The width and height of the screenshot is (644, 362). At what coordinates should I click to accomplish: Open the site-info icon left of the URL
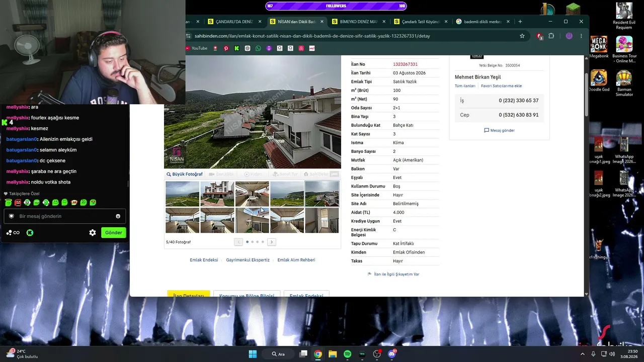[x=189, y=36]
